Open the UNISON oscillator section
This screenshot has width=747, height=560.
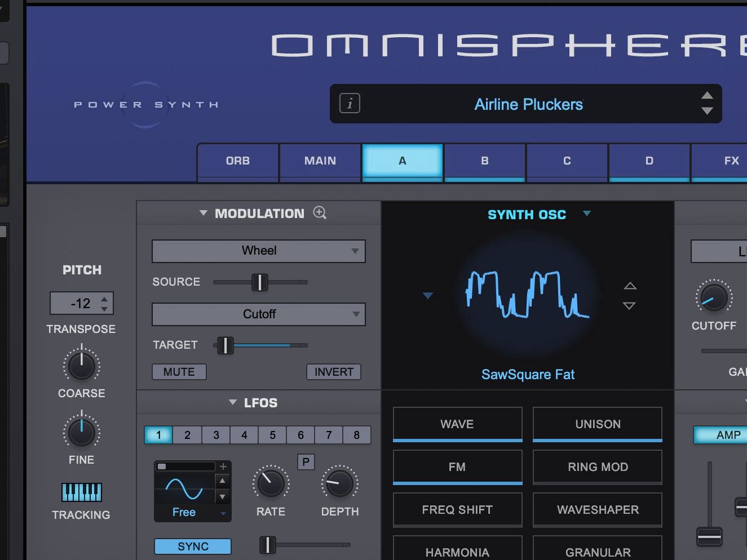[x=598, y=424]
